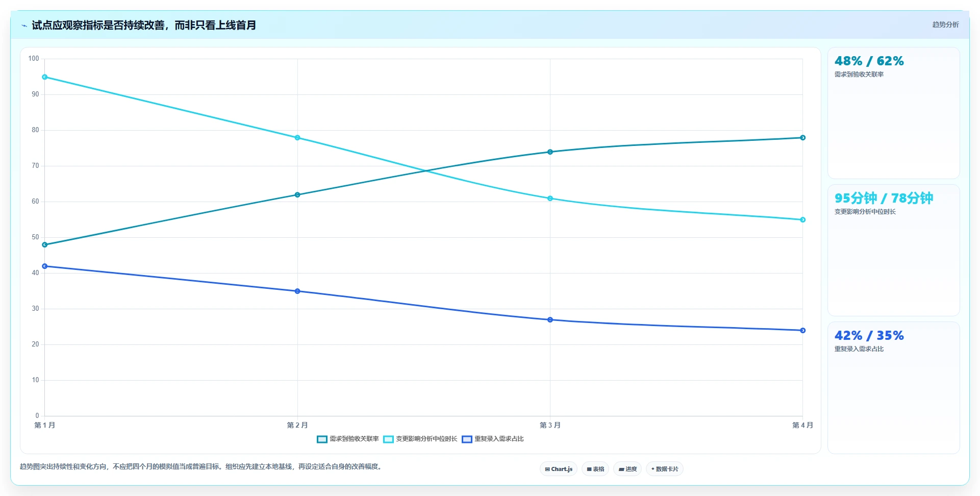
Task: Select the 数据卡片 chip
Action: click(665, 469)
